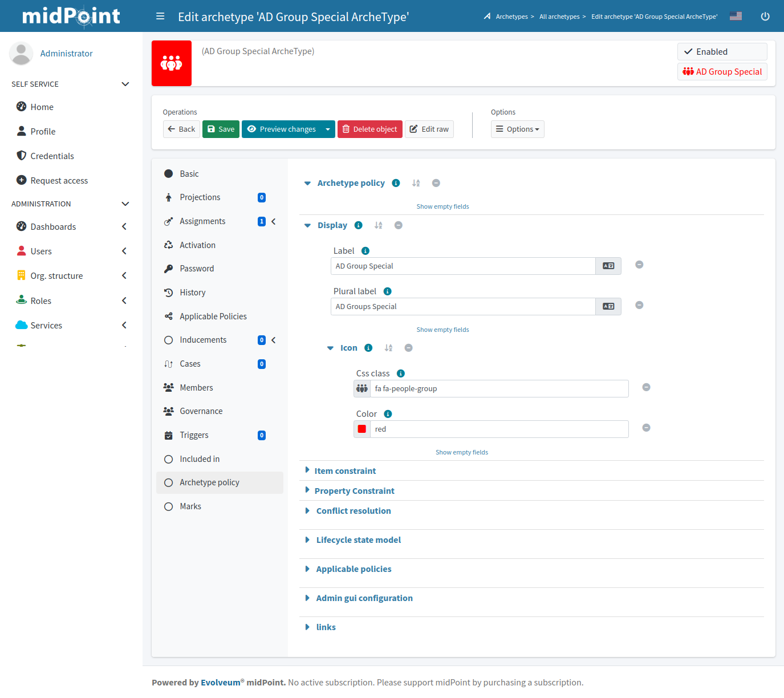Expand the Admin gui configuration section
This screenshot has width=784, height=698.
click(307, 598)
